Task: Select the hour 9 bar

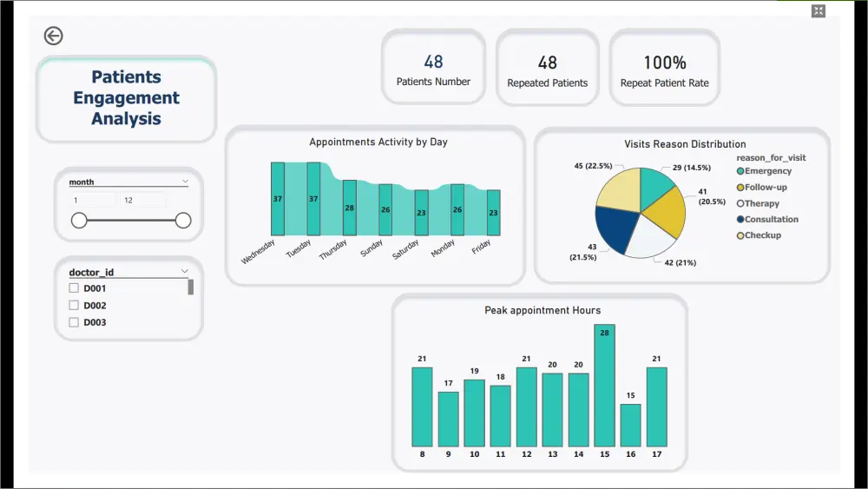Action: 449,420
